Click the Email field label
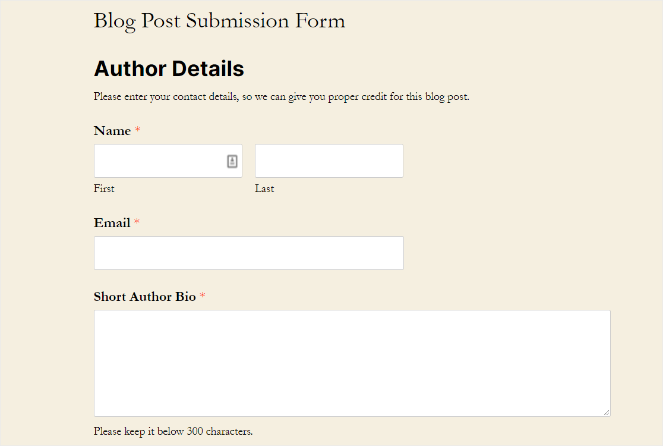 coord(112,223)
